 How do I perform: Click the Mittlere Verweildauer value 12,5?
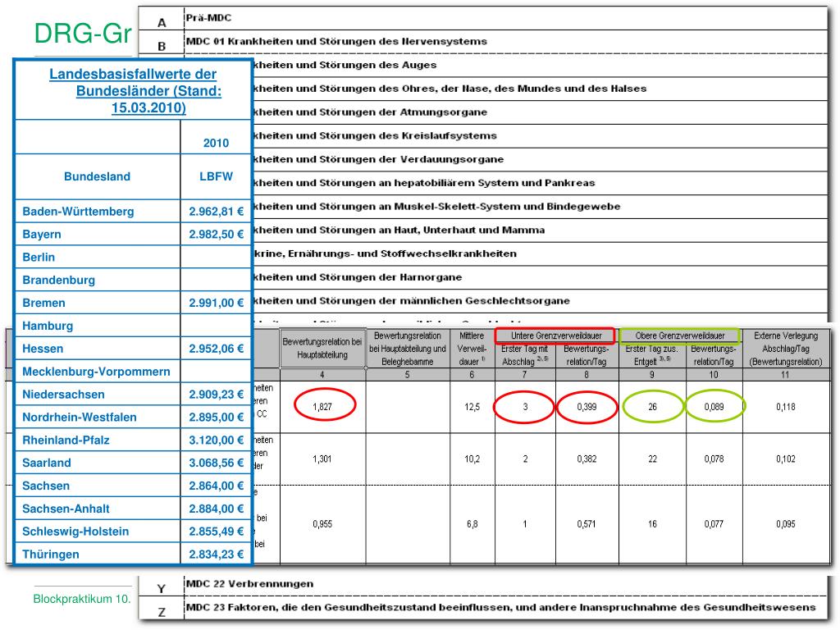coord(472,407)
